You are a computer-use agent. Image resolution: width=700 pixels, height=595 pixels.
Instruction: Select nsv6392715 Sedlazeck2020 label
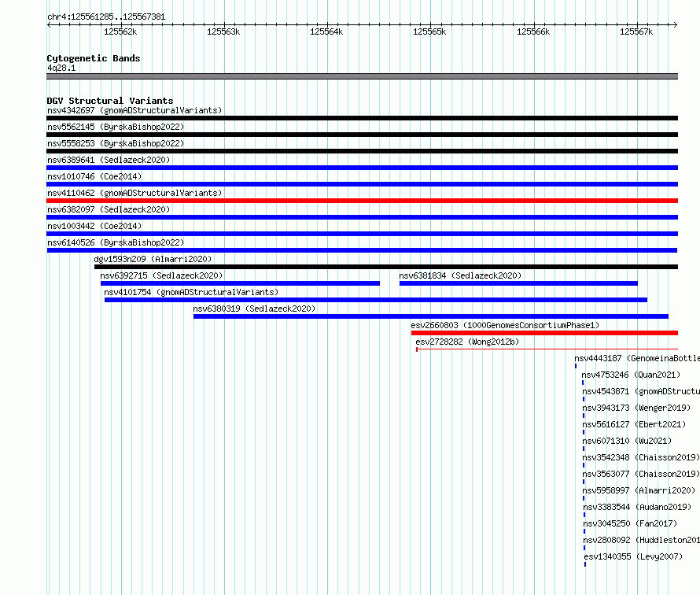click(161, 275)
